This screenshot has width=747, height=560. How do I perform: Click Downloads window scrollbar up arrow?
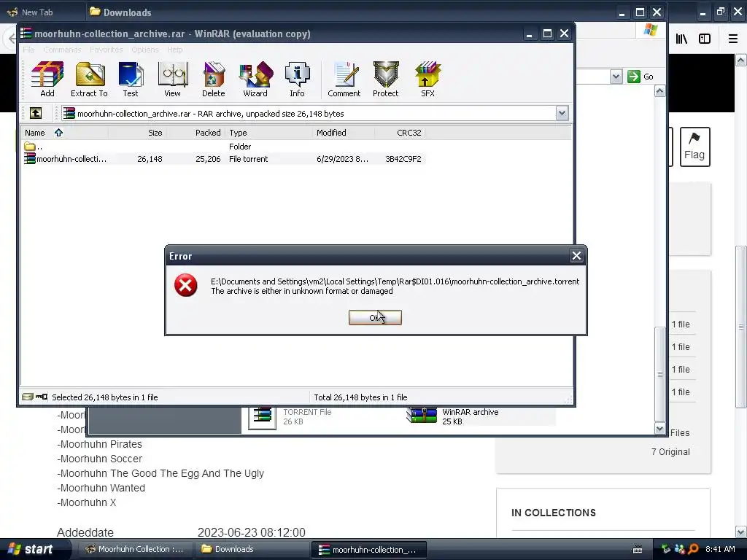click(659, 91)
